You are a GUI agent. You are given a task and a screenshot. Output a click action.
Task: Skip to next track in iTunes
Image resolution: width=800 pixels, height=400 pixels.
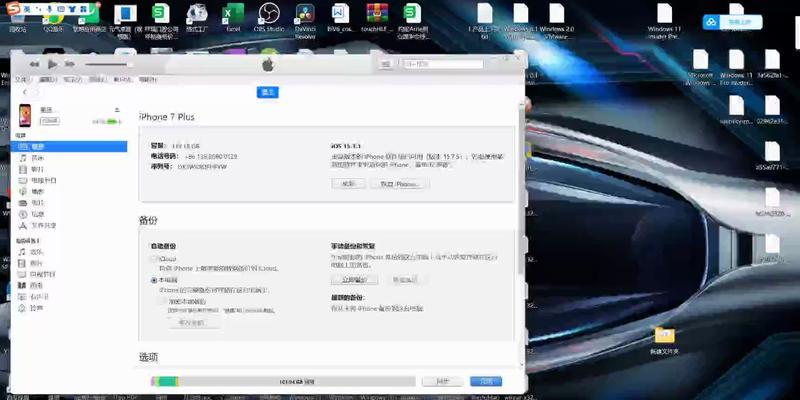click(70, 64)
